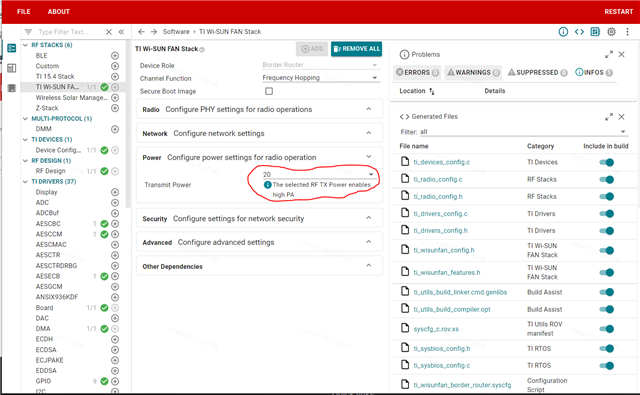
Task: Click Software breadcrumb link
Action: [x=176, y=32]
